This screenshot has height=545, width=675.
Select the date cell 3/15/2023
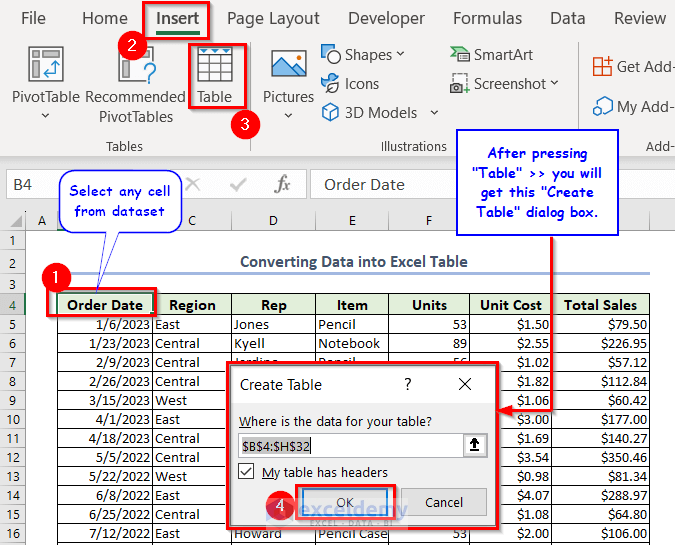105,400
